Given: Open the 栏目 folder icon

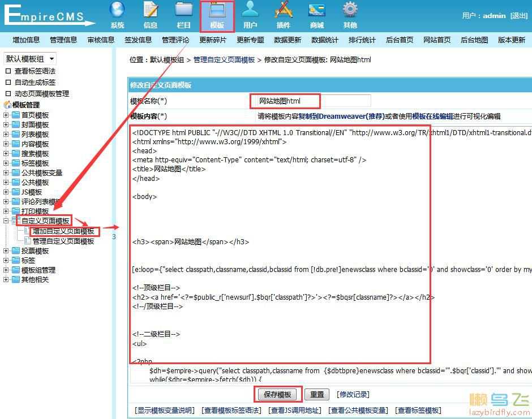Looking at the screenshot, I should [x=183, y=10].
